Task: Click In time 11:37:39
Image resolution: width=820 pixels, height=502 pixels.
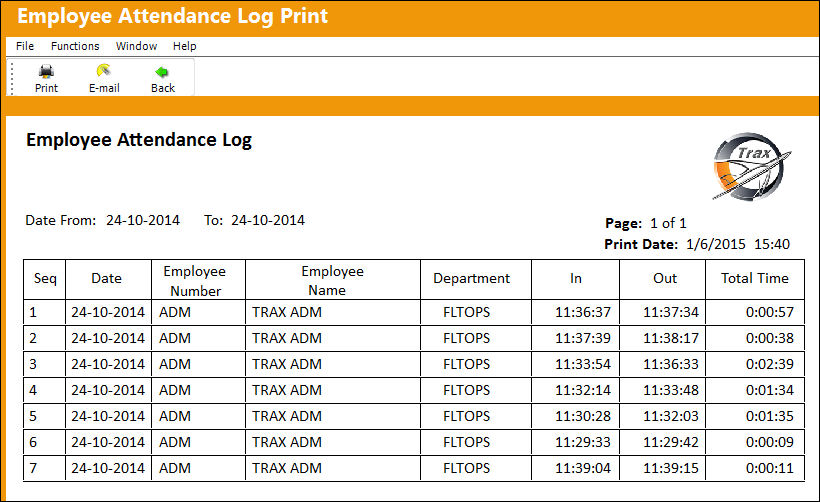Action: coord(583,338)
